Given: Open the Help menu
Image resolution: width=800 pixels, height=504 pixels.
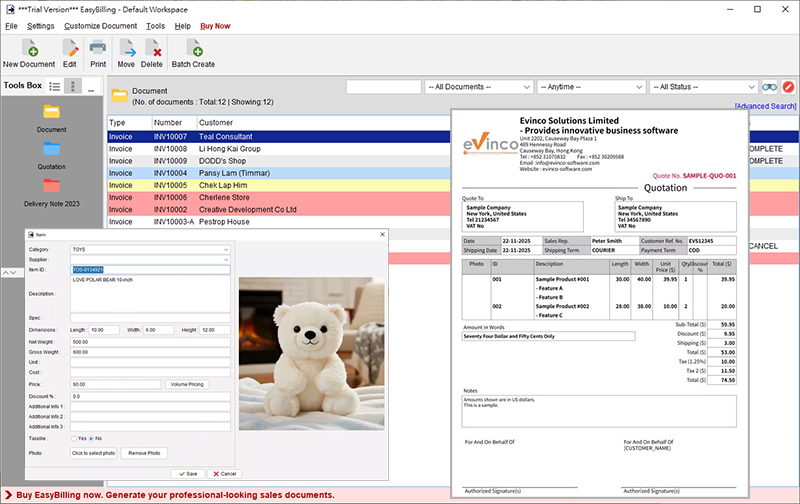Looking at the screenshot, I should click(x=183, y=26).
